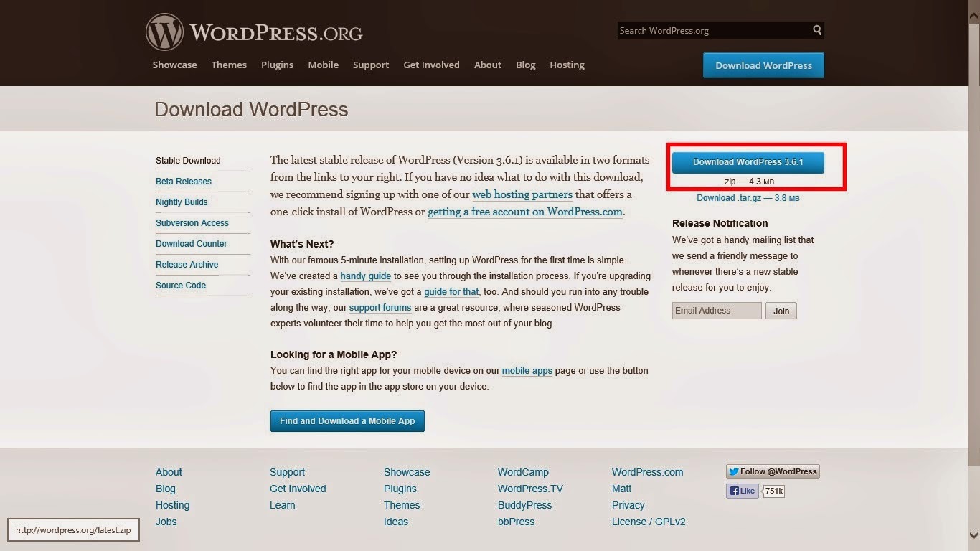Open the Plugins menu item
This screenshot has width=980, height=551.
click(x=277, y=65)
